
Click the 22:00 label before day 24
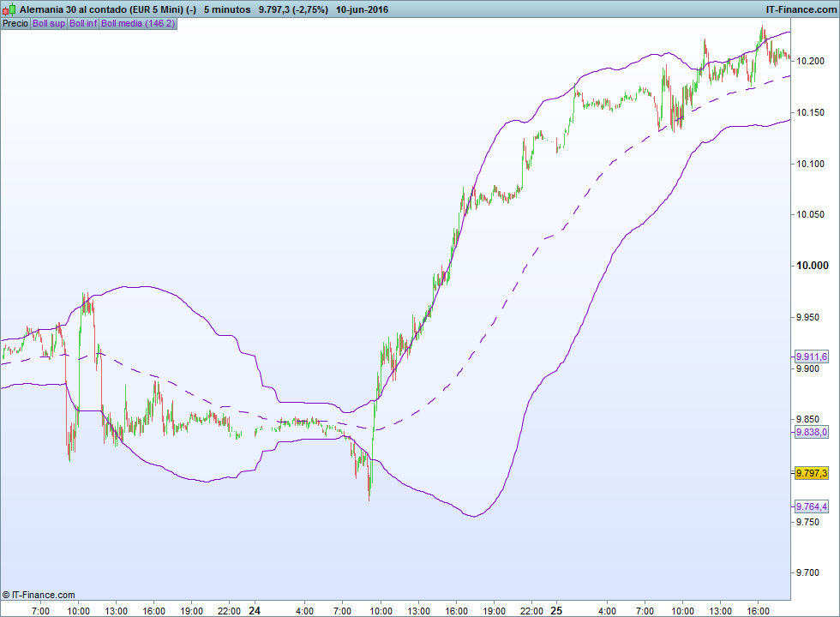pyautogui.click(x=230, y=611)
